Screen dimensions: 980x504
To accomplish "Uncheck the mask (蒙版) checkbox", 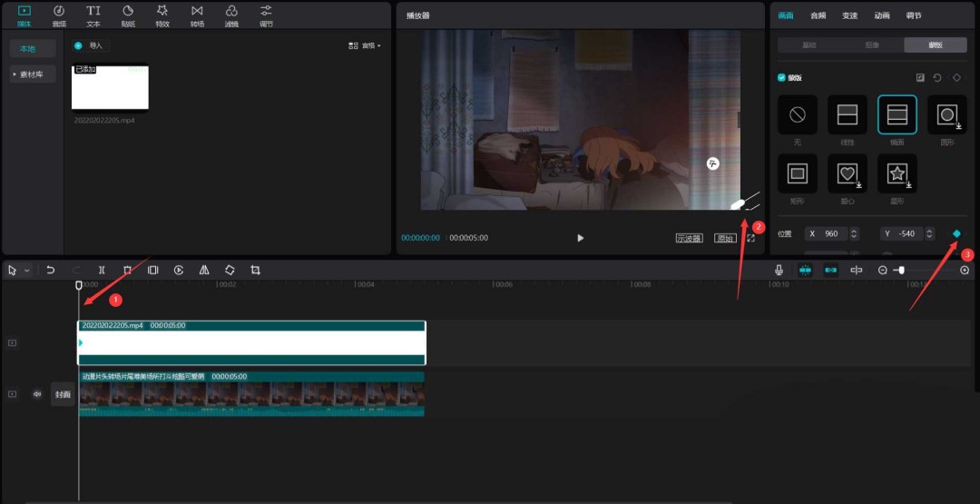I will click(x=782, y=78).
